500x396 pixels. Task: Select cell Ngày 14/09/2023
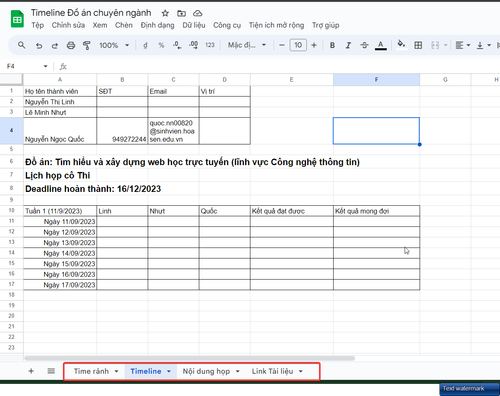pyautogui.click(x=60, y=253)
